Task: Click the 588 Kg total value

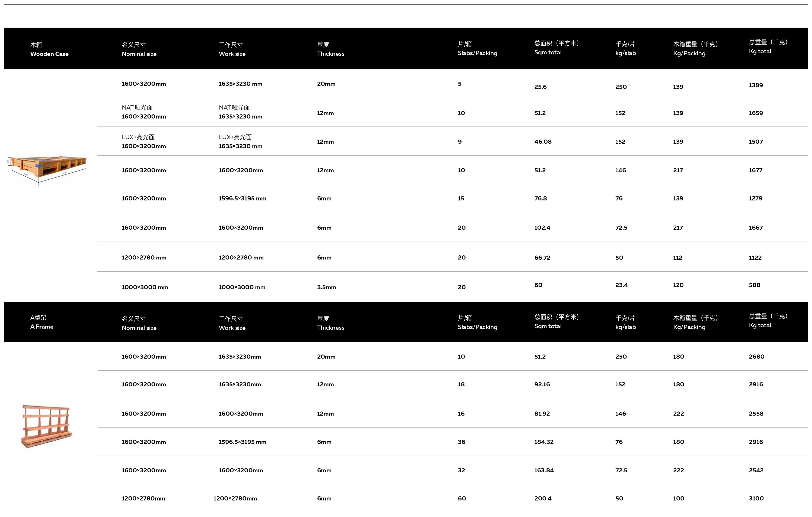Action: tap(755, 285)
